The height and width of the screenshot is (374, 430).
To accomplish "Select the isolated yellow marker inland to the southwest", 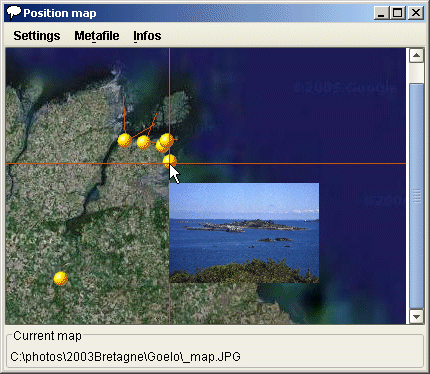I will [61, 278].
